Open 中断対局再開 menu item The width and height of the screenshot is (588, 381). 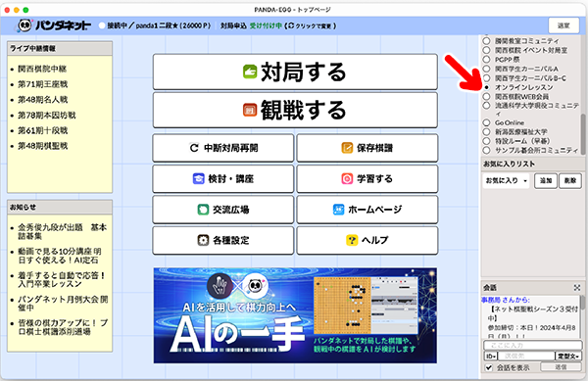[x=223, y=148]
